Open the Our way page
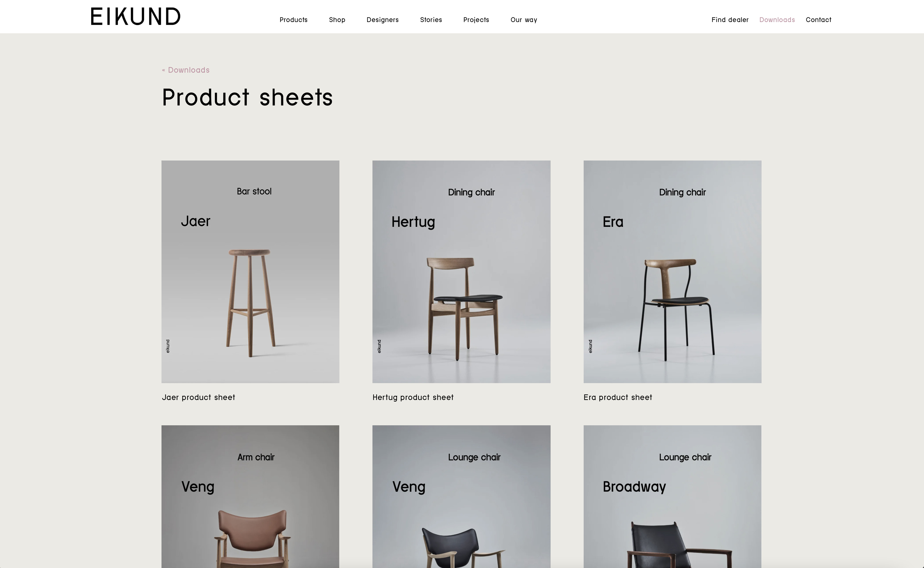Image resolution: width=924 pixels, height=568 pixels. [x=523, y=19]
